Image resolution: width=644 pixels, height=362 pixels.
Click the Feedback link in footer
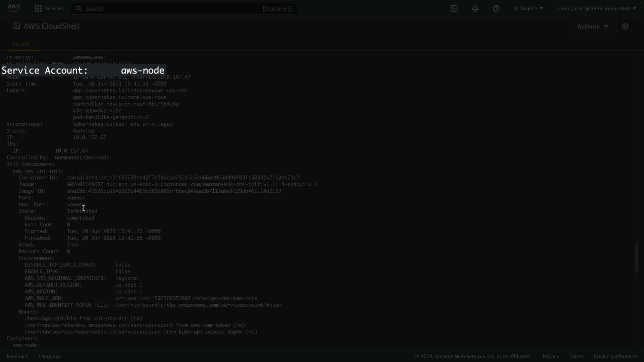pos(17,356)
